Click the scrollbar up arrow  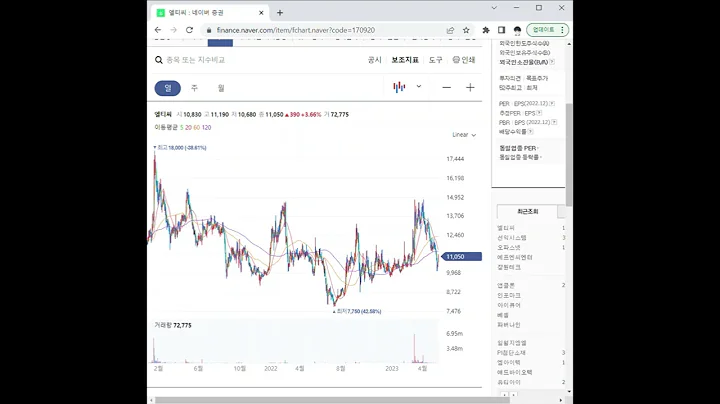[x=569, y=44]
